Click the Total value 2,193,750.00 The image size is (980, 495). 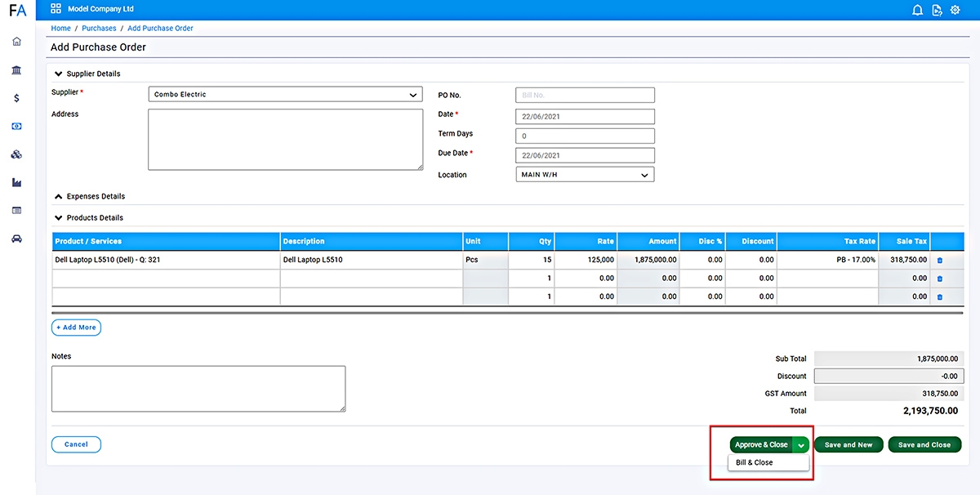[931, 411]
